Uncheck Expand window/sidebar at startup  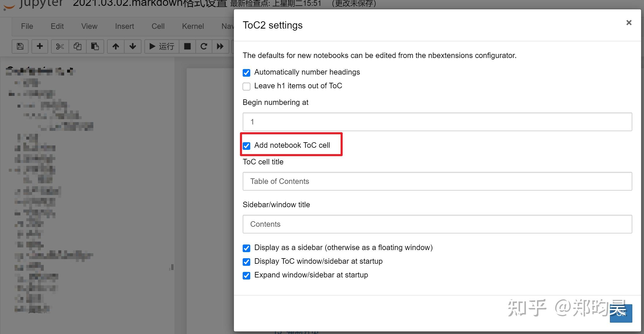point(246,275)
